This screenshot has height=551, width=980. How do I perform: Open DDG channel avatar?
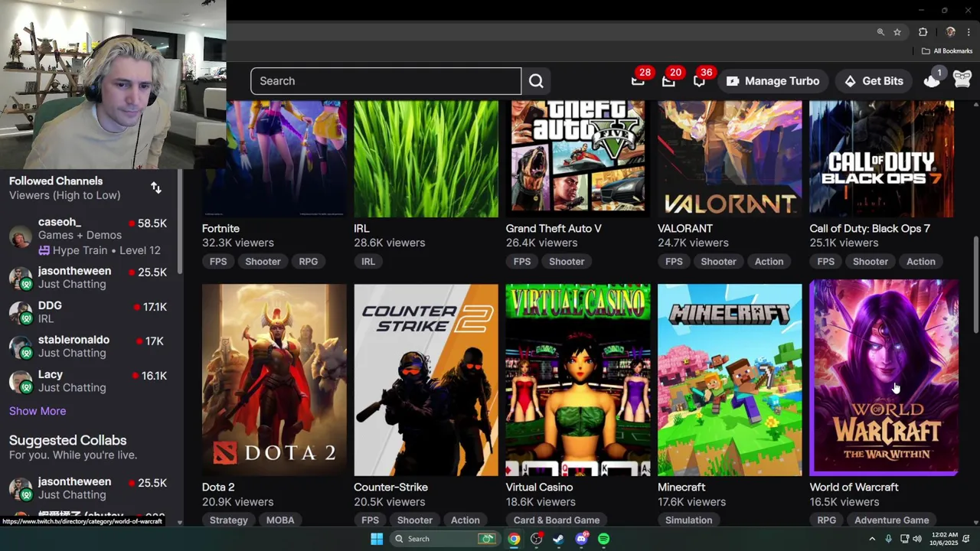(21, 312)
